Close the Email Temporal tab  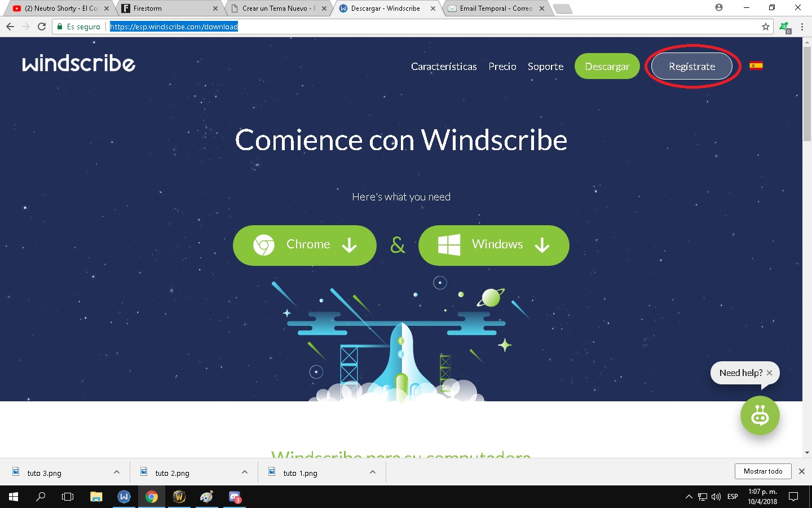(x=542, y=8)
